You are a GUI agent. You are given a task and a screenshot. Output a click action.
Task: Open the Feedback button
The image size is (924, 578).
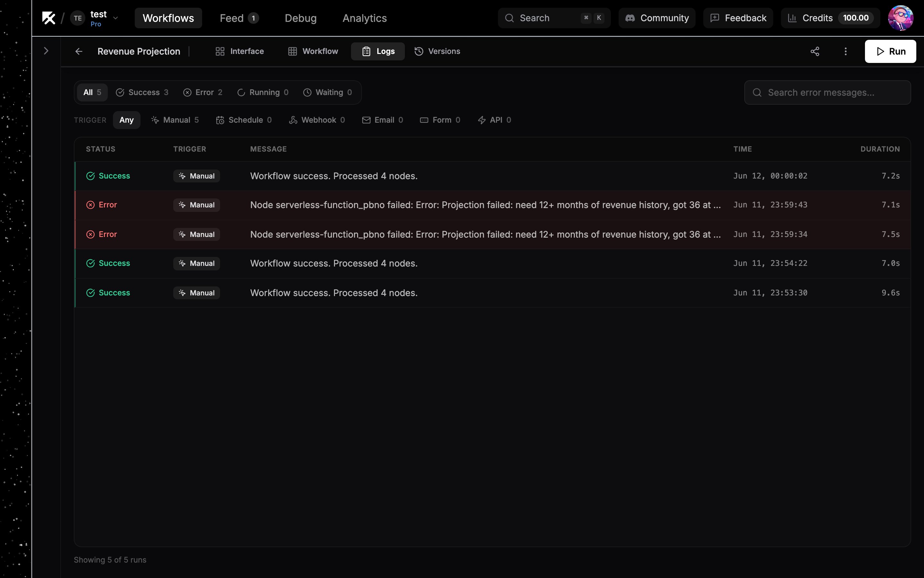738,18
